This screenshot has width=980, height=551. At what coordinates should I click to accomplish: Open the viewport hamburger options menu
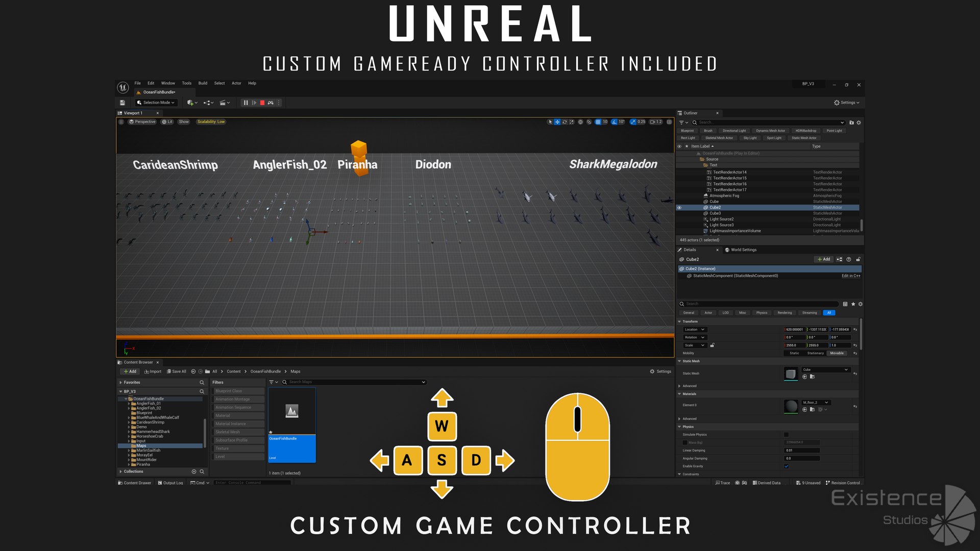tap(121, 122)
